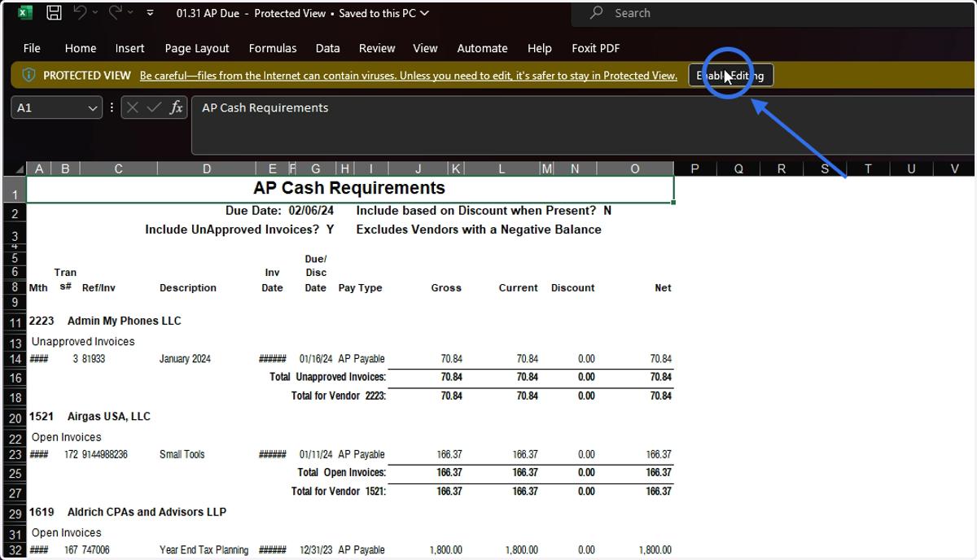
Task: Open the Undo history dropdown arrow
Action: [95, 13]
